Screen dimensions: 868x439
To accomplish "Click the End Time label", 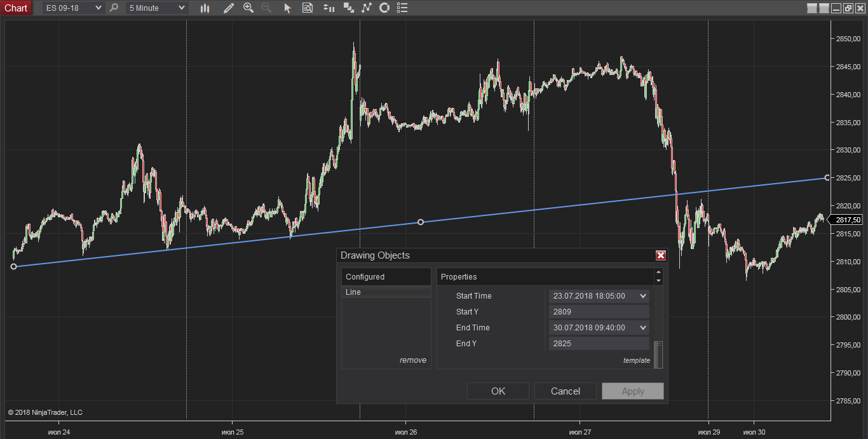I will pyautogui.click(x=473, y=327).
